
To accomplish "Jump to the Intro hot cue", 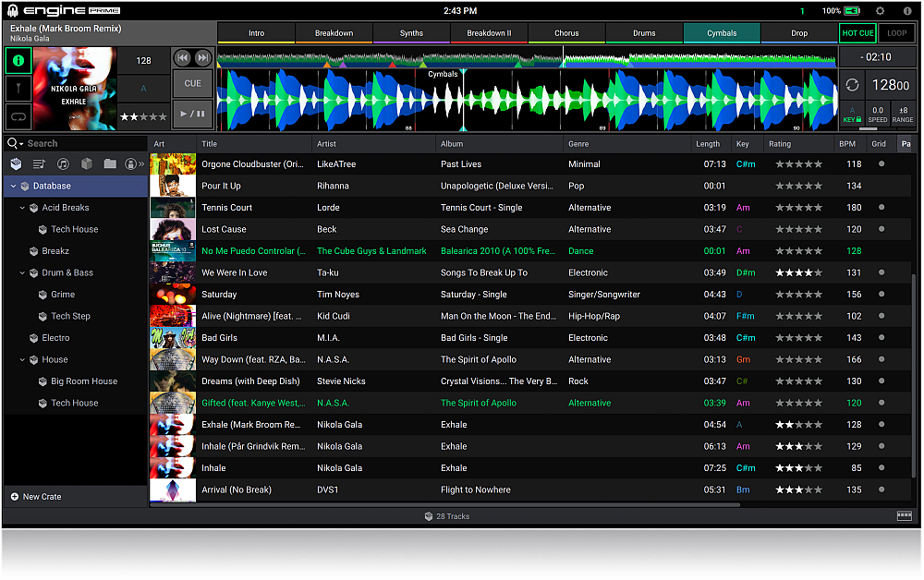I will (256, 33).
